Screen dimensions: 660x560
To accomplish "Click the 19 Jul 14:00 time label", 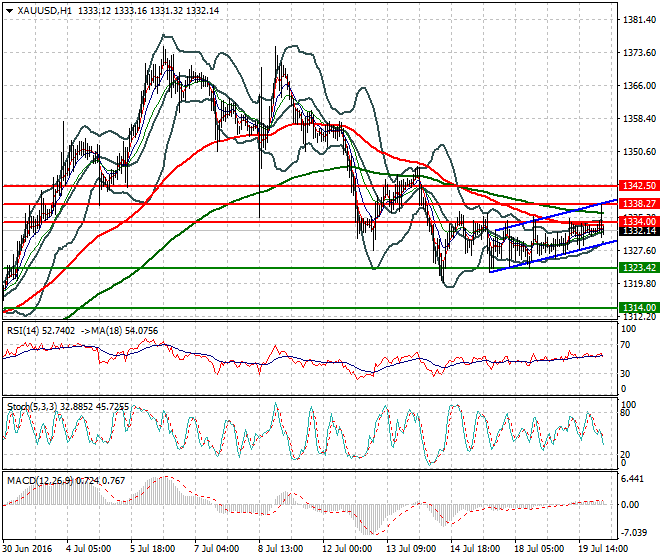I will (605, 549).
